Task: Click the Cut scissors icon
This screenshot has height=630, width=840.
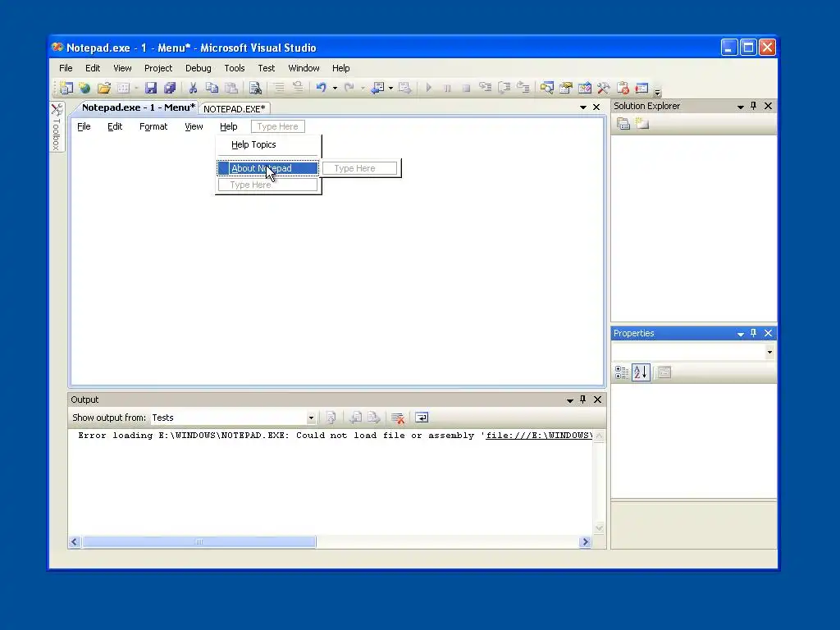Action: 193,88
